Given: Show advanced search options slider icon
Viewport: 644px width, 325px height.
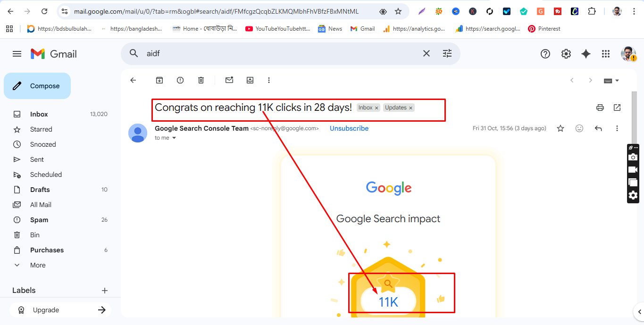Looking at the screenshot, I should pyautogui.click(x=447, y=54).
